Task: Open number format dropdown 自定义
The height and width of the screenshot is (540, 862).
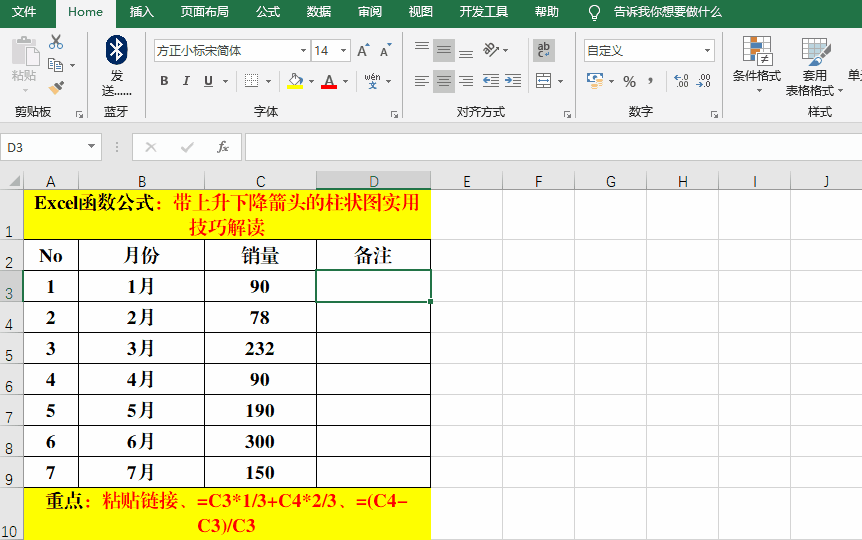Action: pyautogui.click(x=708, y=51)
